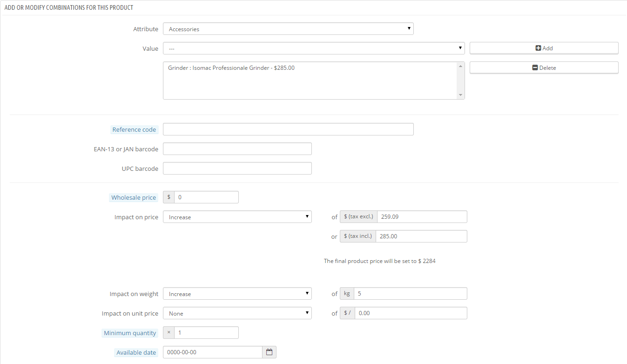The image size is (627, 364).
Task: Click the Reference code label
Action: click(134, 130)
